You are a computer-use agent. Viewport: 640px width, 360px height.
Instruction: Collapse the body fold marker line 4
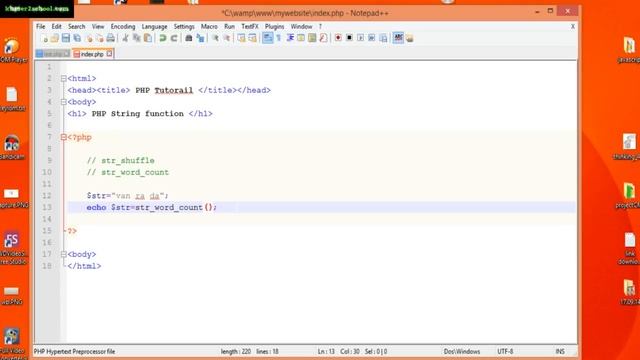click(x=63, y=102)
